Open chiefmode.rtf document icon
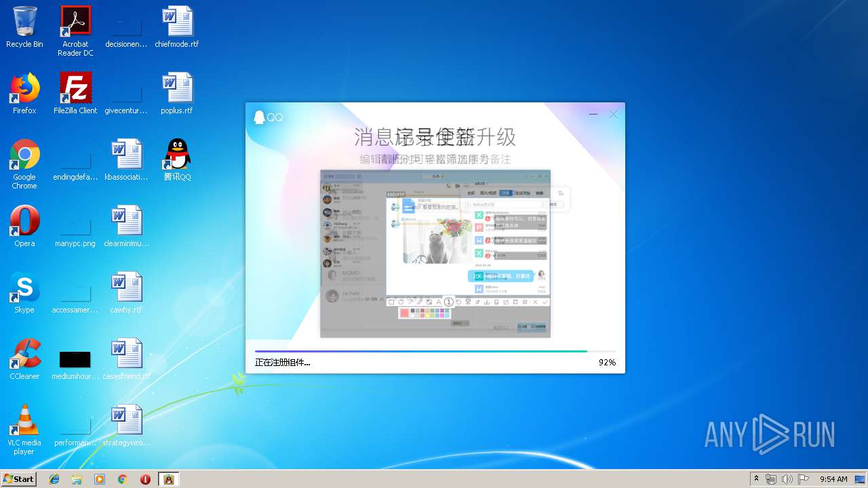The width and height of the screenshot is (868, 488). click(x=177, y=27)
